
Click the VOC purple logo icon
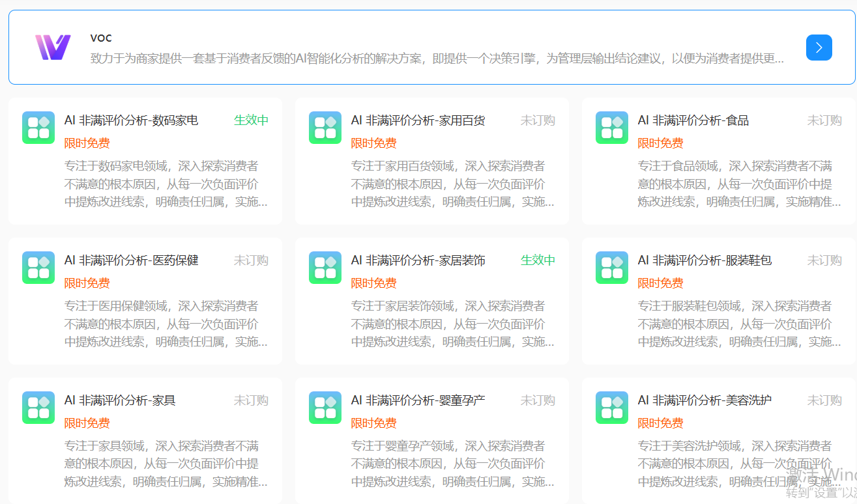pos(52,48)
